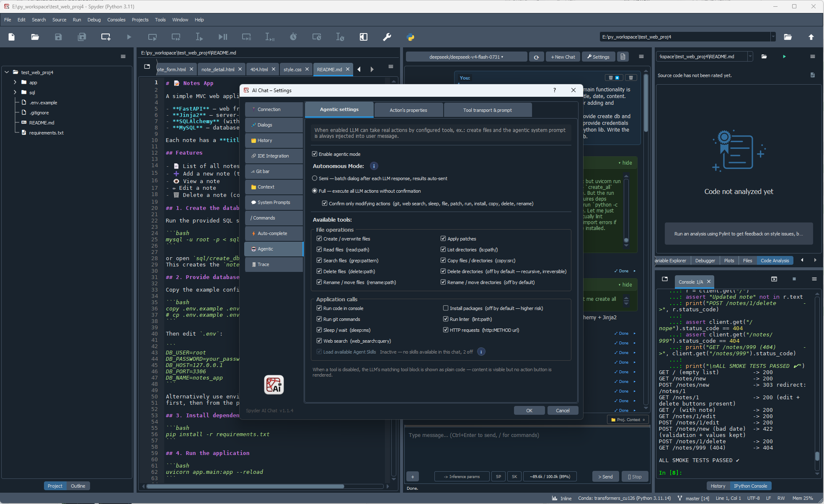Image resolution: width=824 pixels, height=504 pixels.
Task: Expand the app folder in project tree
Action: coord(15,83)
